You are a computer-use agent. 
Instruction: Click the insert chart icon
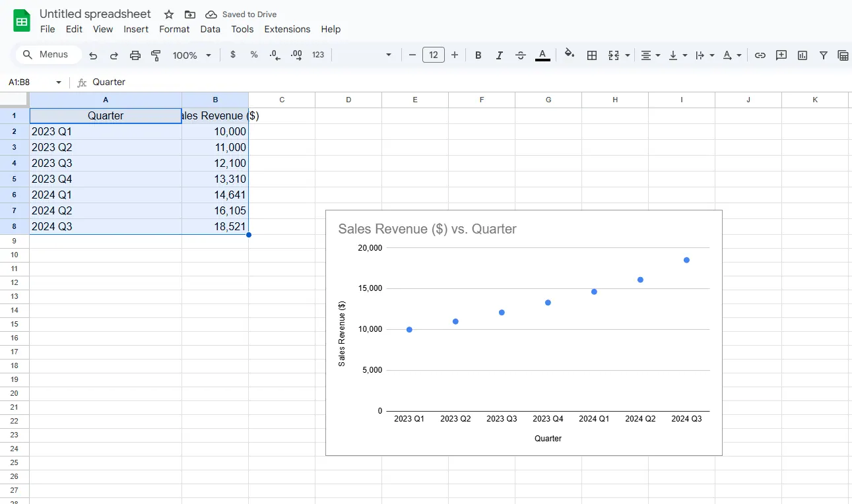click(x=803, y=55)
